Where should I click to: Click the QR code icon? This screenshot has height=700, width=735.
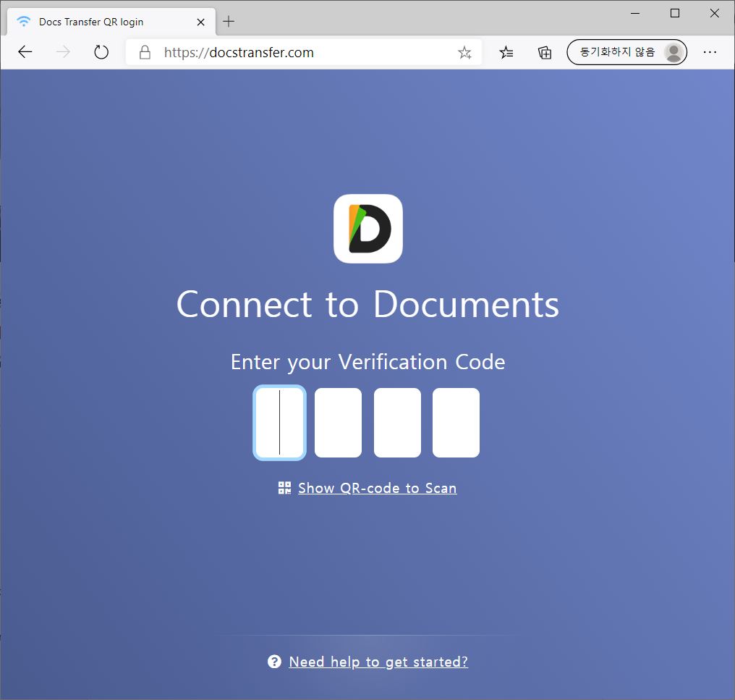pos(284,488)
